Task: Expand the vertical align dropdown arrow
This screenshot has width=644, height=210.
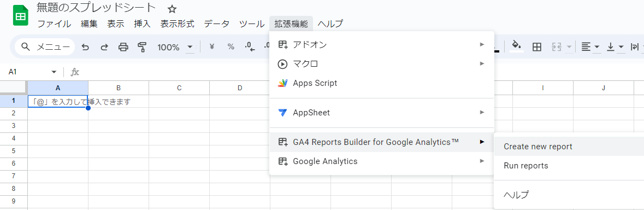Action: click(x=621, y=47)
